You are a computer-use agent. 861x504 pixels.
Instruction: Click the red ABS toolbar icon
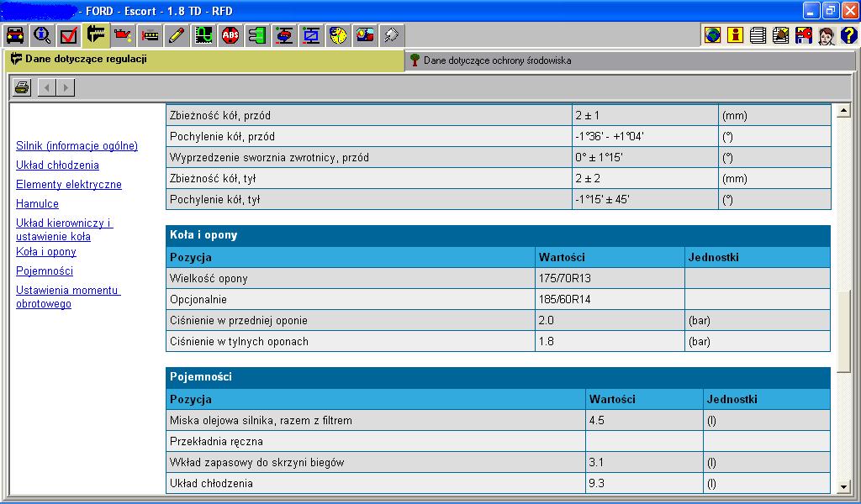coord(230,35)
